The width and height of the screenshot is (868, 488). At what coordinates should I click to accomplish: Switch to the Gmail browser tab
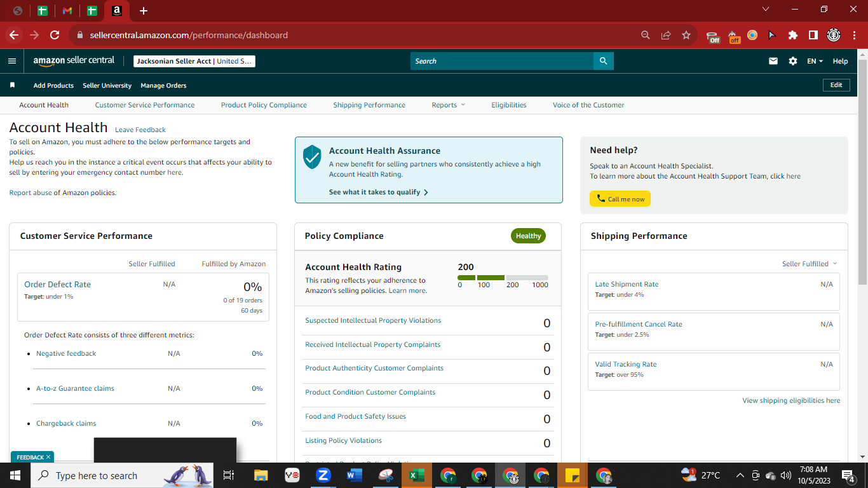[x=67, y=11]
